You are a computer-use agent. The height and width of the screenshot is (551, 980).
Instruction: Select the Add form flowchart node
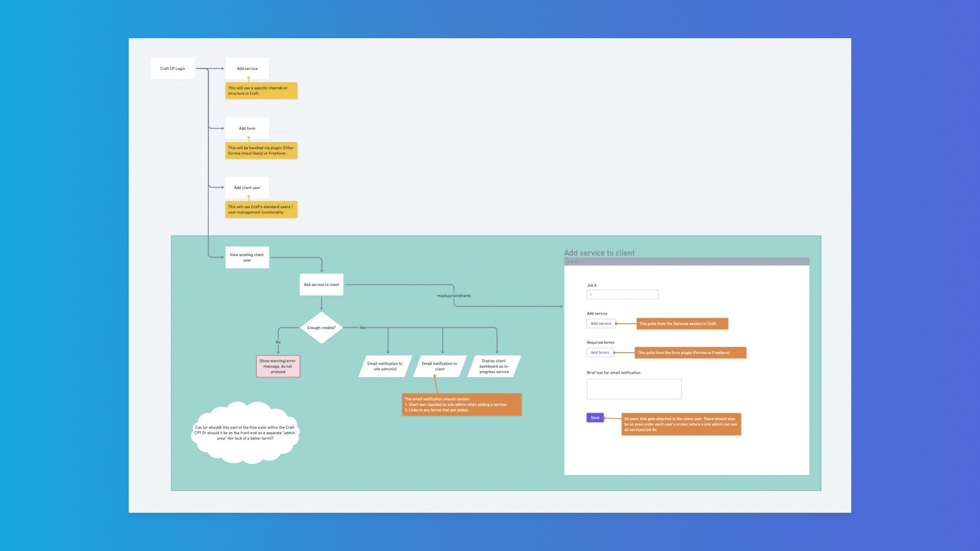click(x=247, y=128)
